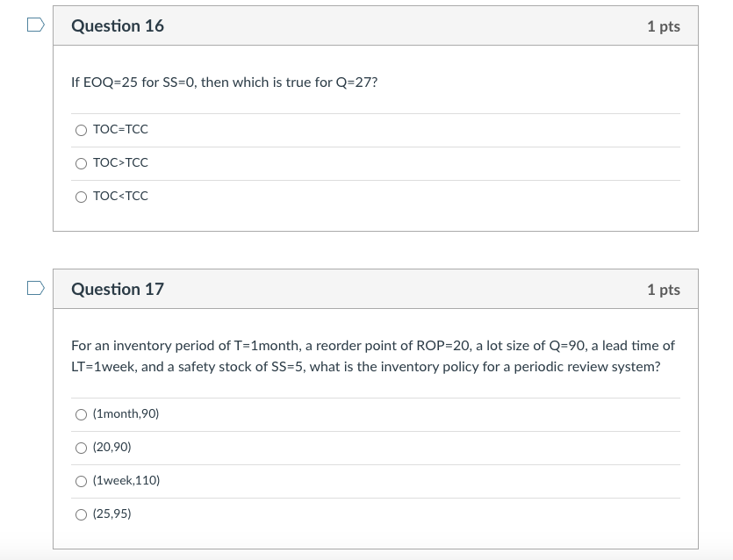Select the TOC<TCC answer option
Screen dimensions: 733x560
click(81, 196)
